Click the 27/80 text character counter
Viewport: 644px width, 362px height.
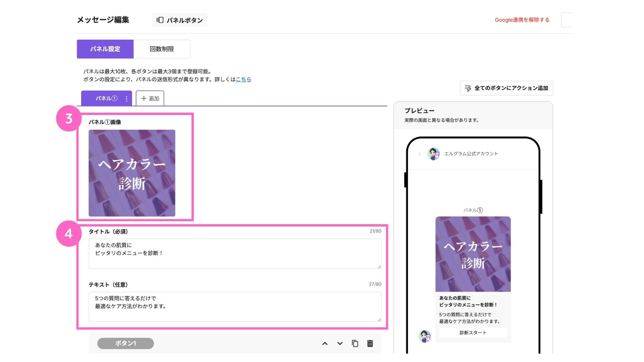pyautogui.click(x=375, y=284)
